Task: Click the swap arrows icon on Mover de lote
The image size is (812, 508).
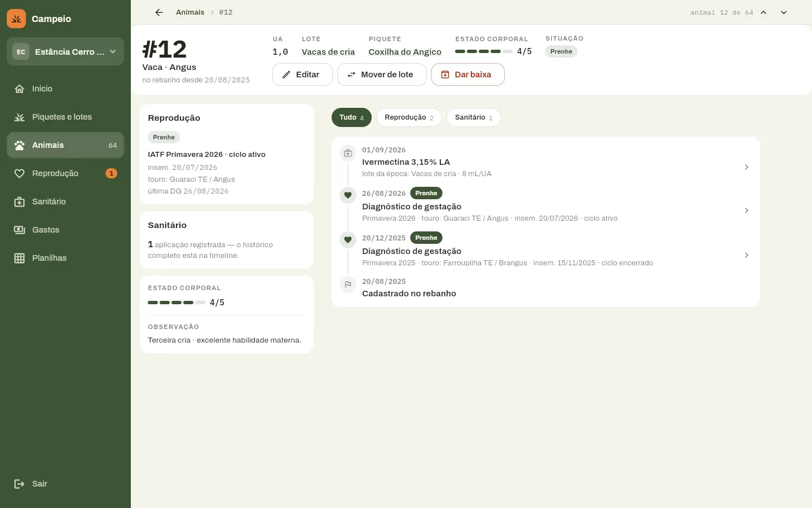Action: point(351,75)
